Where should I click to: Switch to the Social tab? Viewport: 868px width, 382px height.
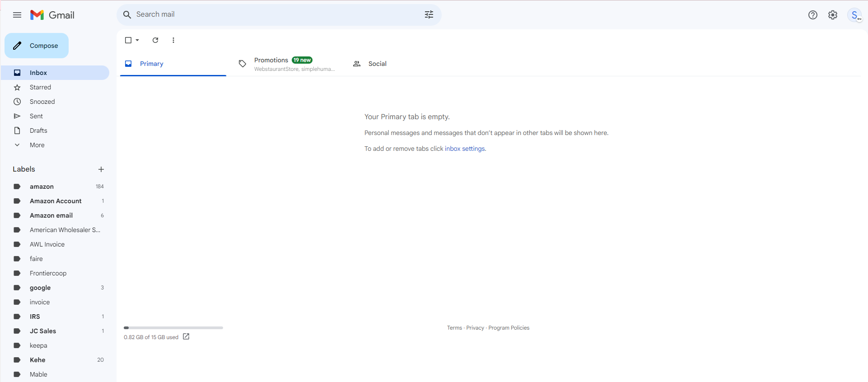tap(401, 64)
